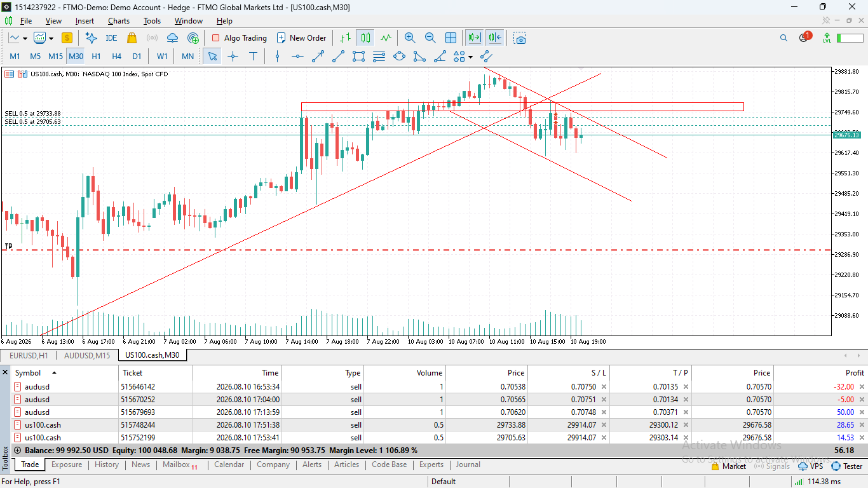
Task: Select the H4 timeframe button
Action: (x=116, y=56)
